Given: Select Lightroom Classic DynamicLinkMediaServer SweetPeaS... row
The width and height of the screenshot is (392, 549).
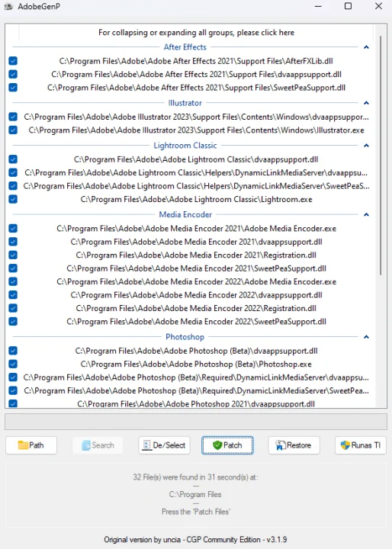Looking at the screenshot, I should [x=196, y=186].
